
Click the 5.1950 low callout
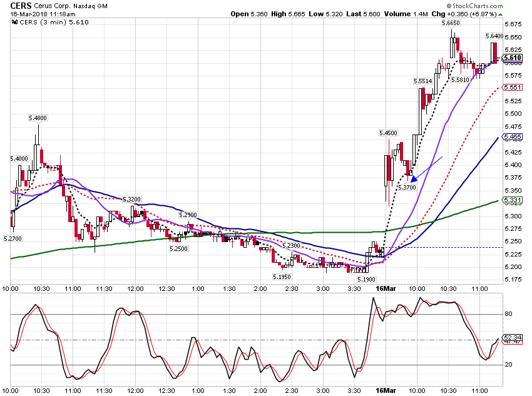(282, 277)
